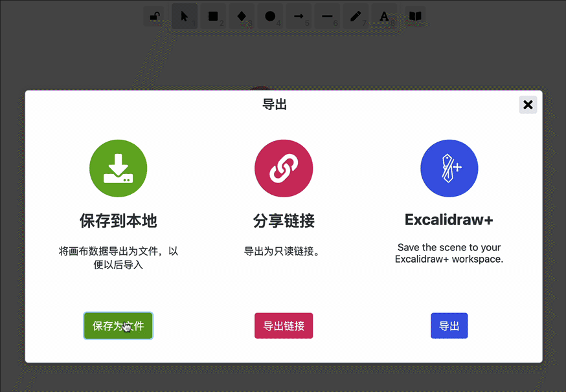The width and height of the screenshot is (566, 392).
Task: Click the blue Excalidraw+ icon
Action: coord(449,168)
